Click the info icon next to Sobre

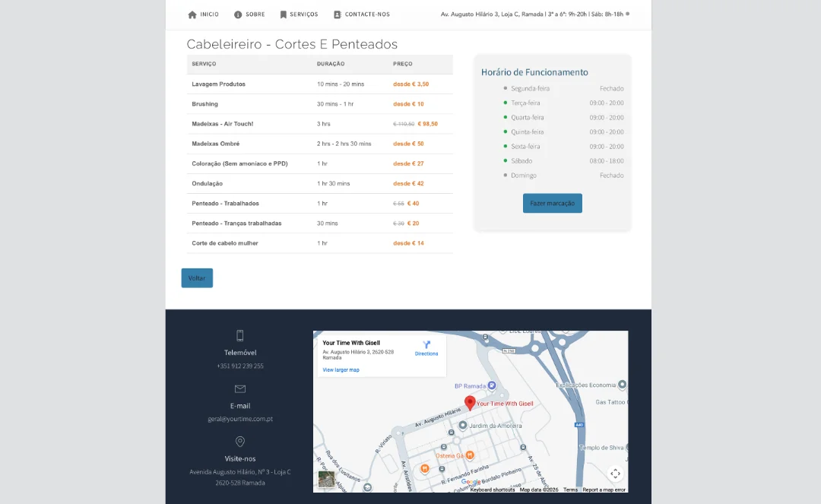(x=238, y=14)
